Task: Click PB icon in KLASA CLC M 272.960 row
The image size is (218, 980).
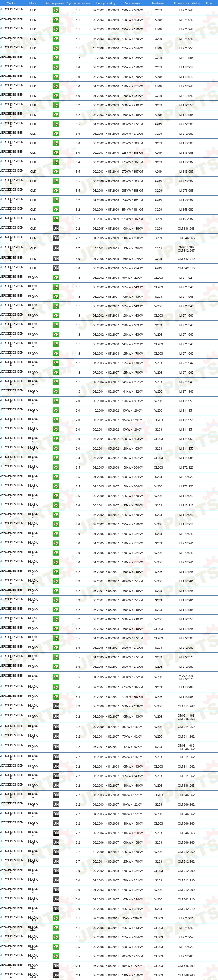Action: tap(56, 956)
